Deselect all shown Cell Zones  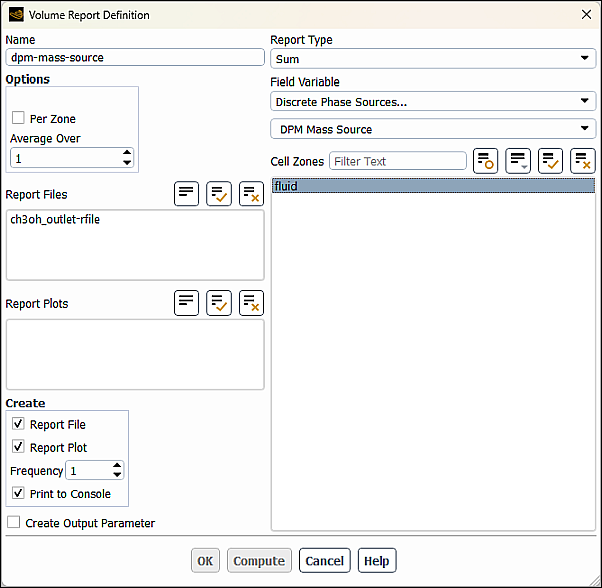(582, 161)
